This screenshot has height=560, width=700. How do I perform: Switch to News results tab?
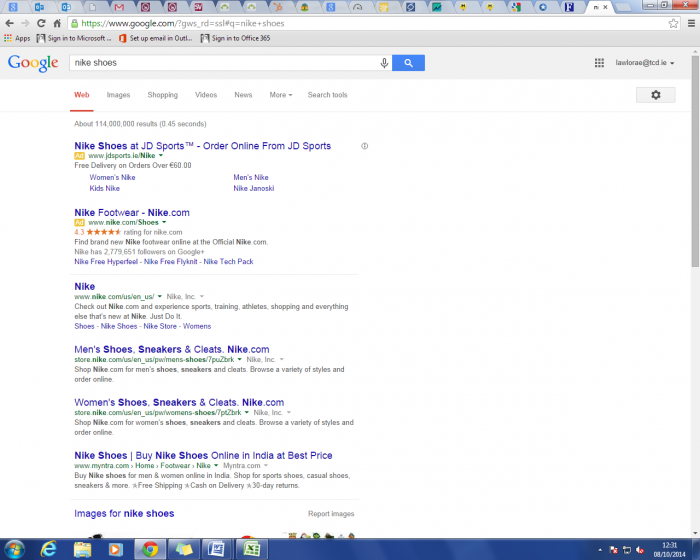[x=243, y=95]
